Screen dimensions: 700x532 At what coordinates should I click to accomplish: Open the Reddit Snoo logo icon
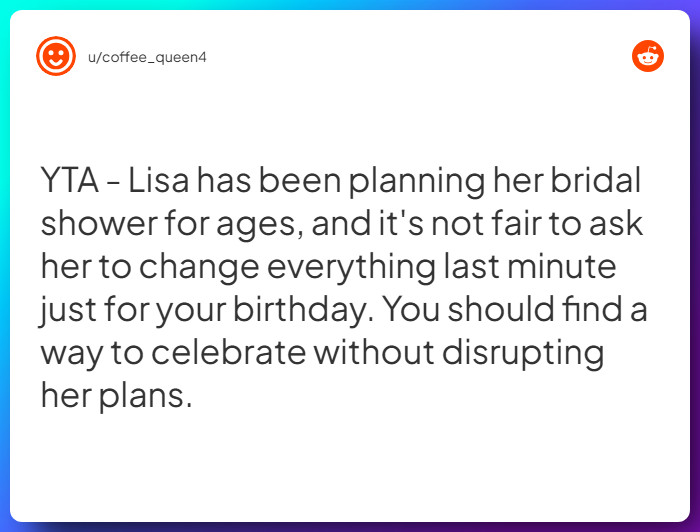point(648,56)
